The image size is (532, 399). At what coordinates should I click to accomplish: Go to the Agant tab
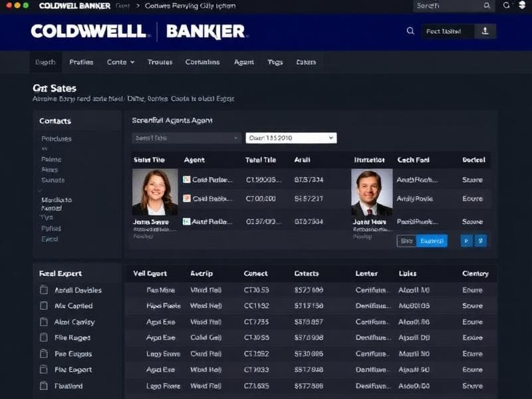pos(243,62)
